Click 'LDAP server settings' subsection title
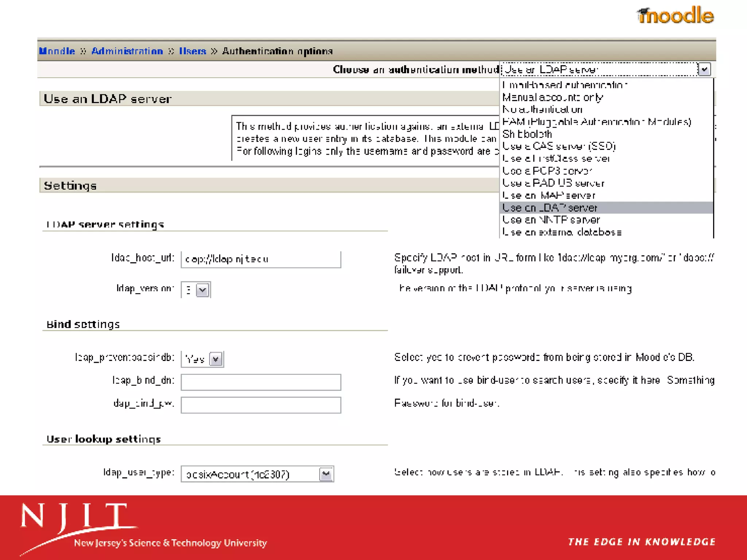Image resolution: width=747 pixels, height=560 pixels. click(105, 224)
